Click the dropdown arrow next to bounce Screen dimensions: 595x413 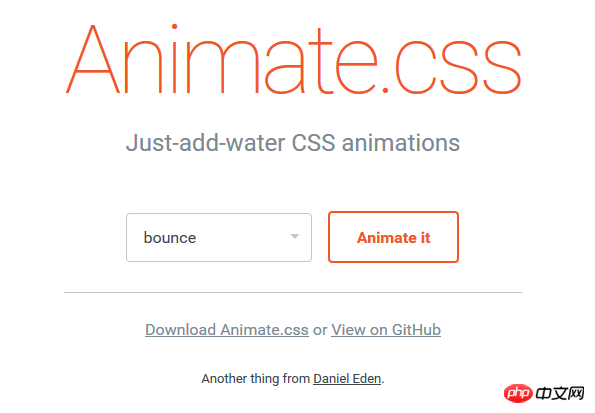tap(295, 236)
